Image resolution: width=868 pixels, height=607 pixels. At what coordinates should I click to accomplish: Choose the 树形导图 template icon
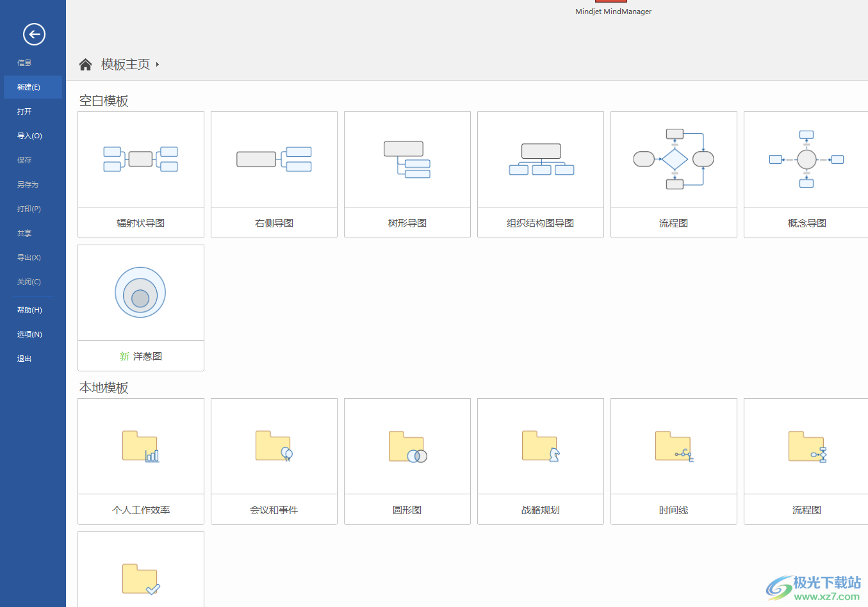[407, 159]
